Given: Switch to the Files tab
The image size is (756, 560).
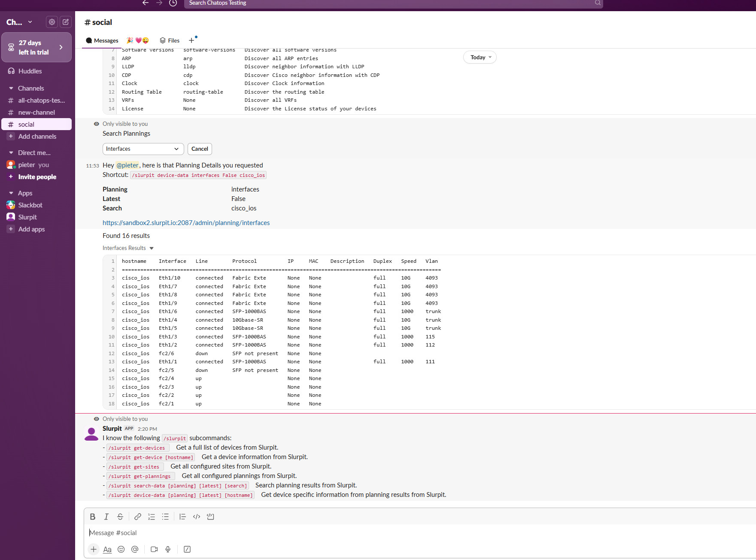Looking at the screenshot, I should pyautogui.click(x=170, y=41).
